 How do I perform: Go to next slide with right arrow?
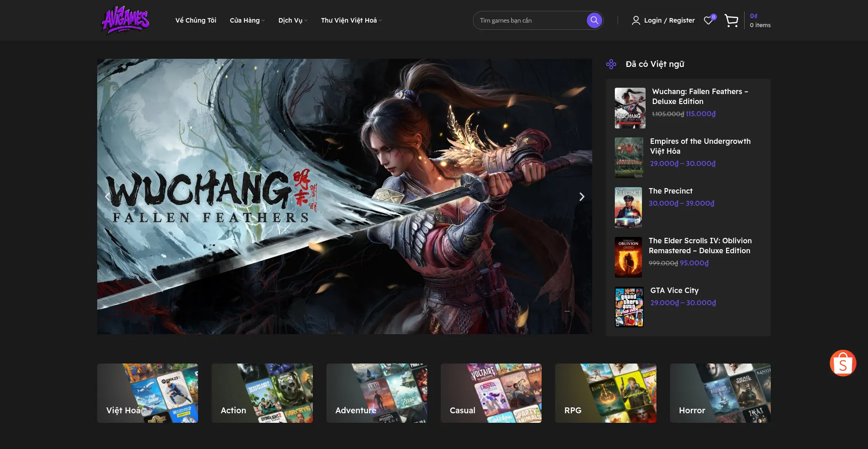582,197
